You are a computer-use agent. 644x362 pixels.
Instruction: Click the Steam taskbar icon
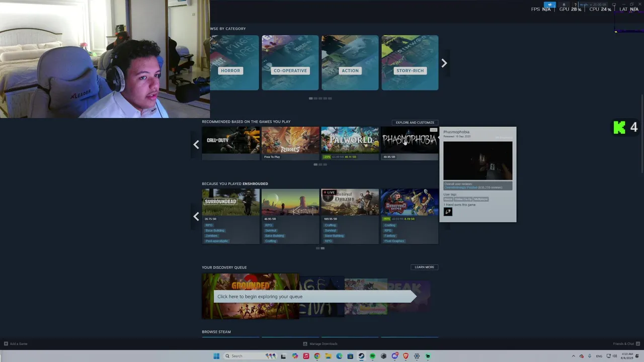coord(361,356)
